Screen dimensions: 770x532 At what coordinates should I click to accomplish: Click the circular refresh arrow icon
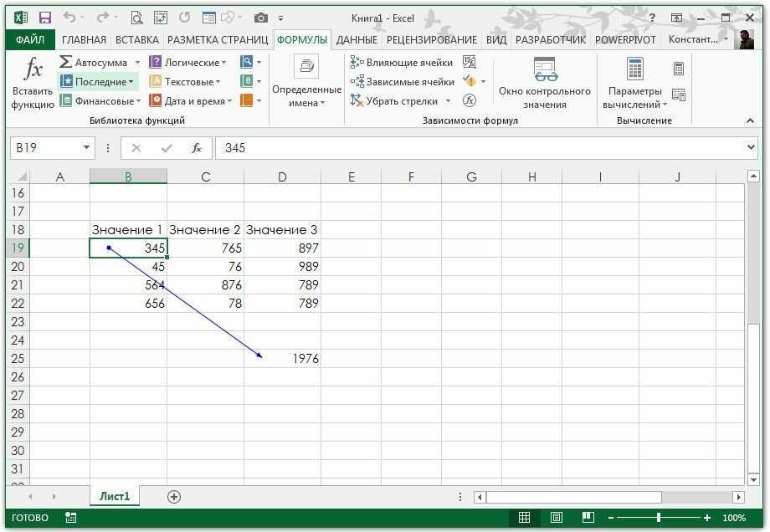[185, 18]
